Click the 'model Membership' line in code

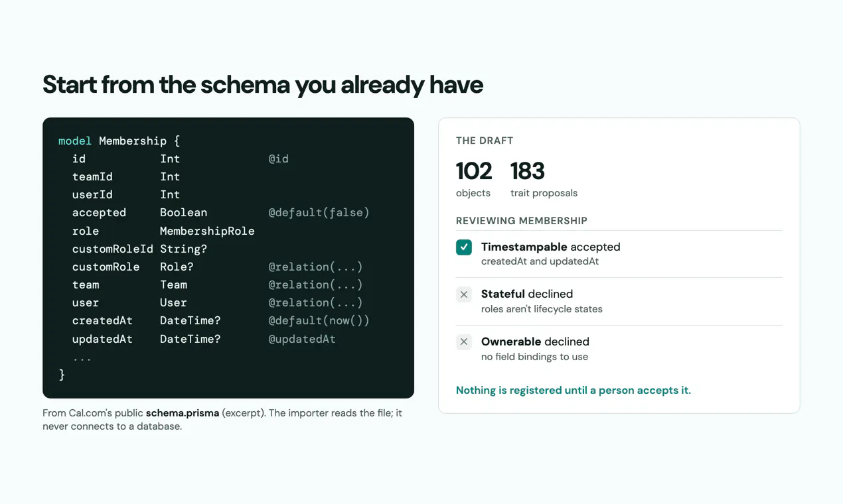coord(119,141)
